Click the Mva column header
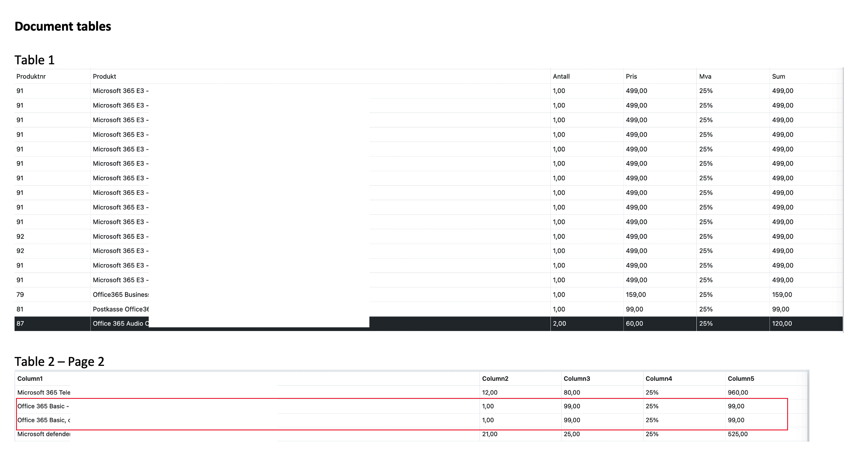The width and height of the screenshot is (868, 460). pyautogui.click(x=705, y=77)
